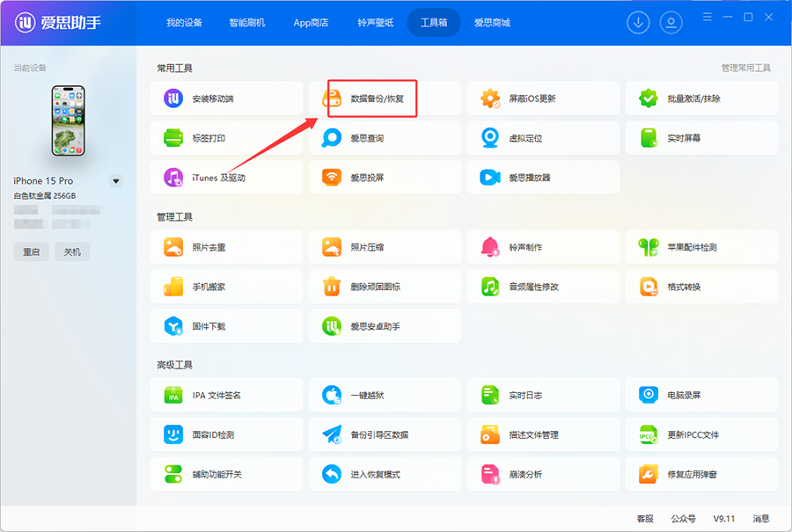Open the 一键越狱 apple icon
Viewport: 792px width, 532px height.
click(x=332, y=395)
